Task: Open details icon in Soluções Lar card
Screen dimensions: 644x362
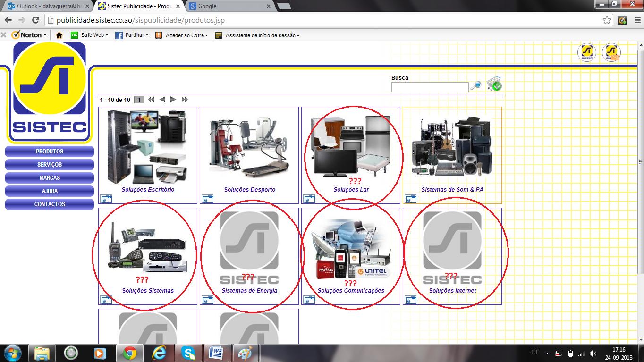Action: [x=309, y=199]
